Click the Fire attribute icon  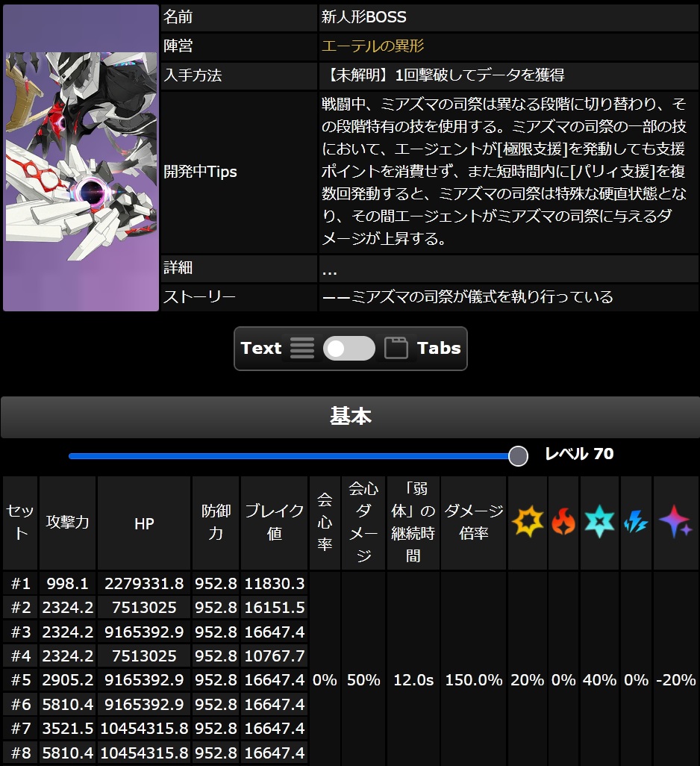[x=563, y=521]
